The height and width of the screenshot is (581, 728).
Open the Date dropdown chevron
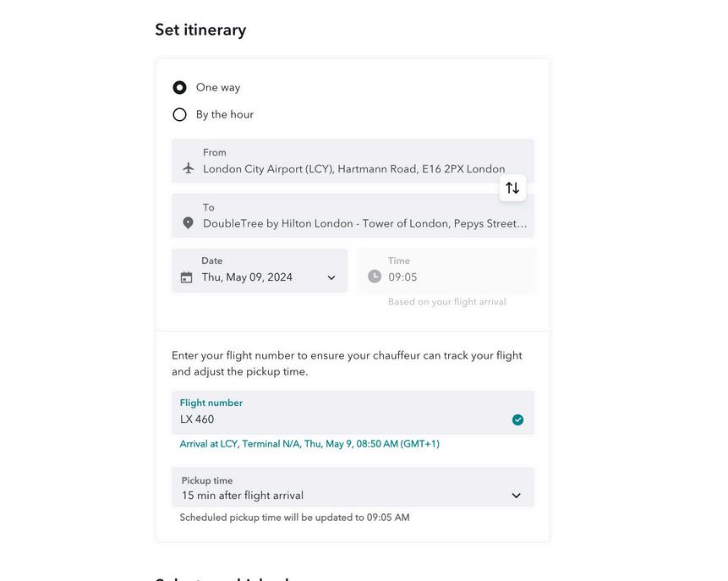pyautogui.click(x=331, y=277)
